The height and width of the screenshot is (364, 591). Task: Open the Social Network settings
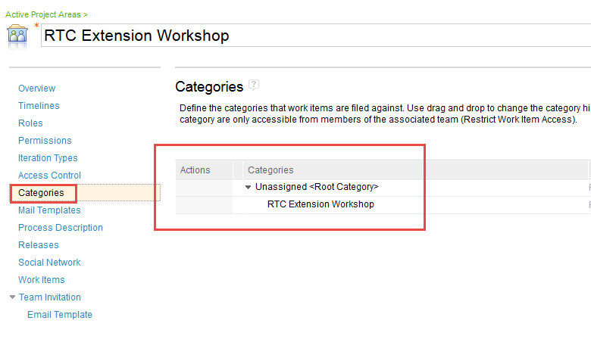pyautogui.click(x=49, y=263)
